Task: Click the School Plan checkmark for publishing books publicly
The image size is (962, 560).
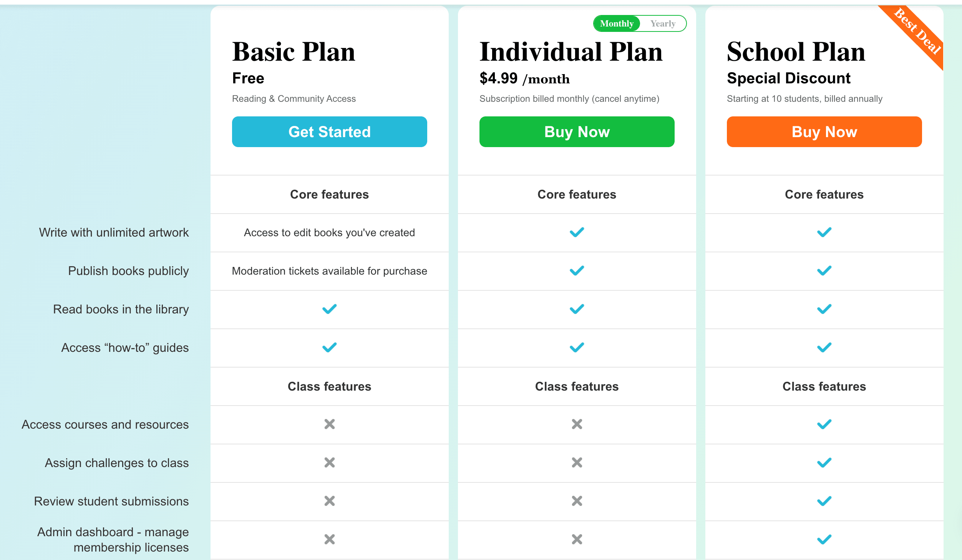Action: (824, 270)
